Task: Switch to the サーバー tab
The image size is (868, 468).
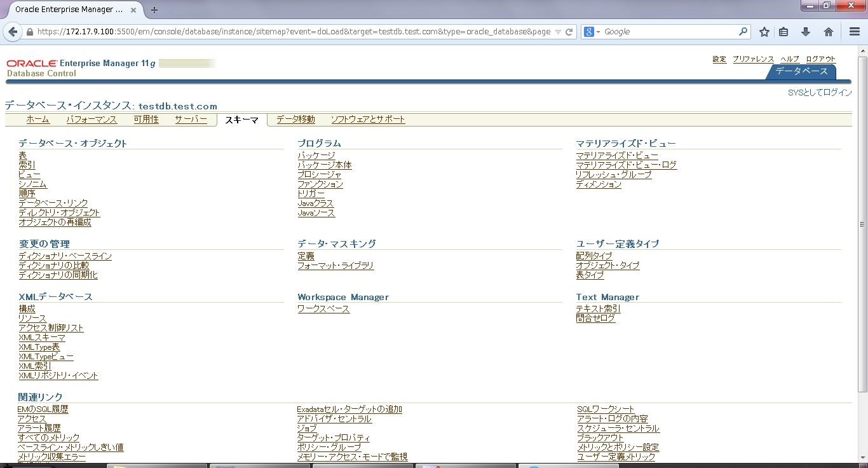Action: pyautogui.click(x=191, y=120)
